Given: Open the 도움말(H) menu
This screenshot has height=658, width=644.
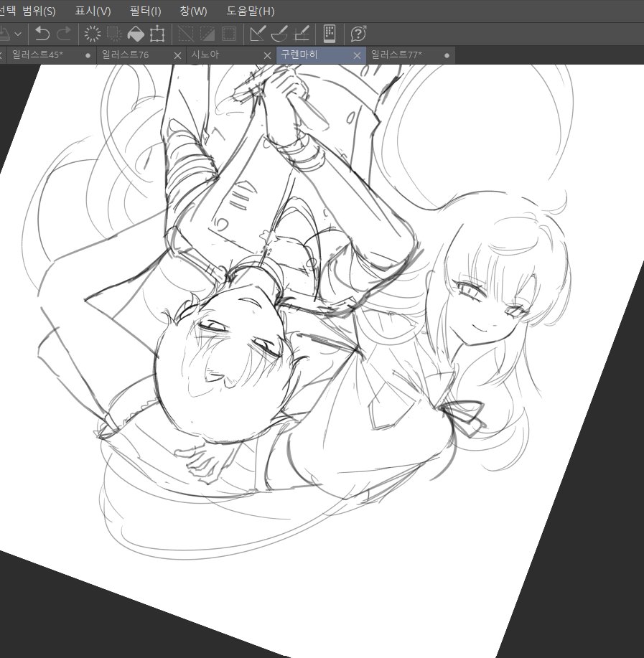Looking at the screenshot, I should pos(251,11).
